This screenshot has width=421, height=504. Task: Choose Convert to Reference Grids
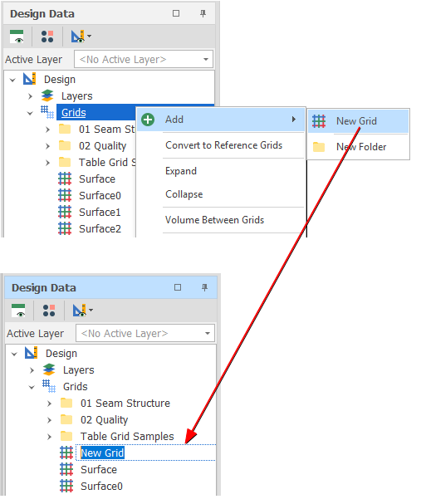pos(223,145)
